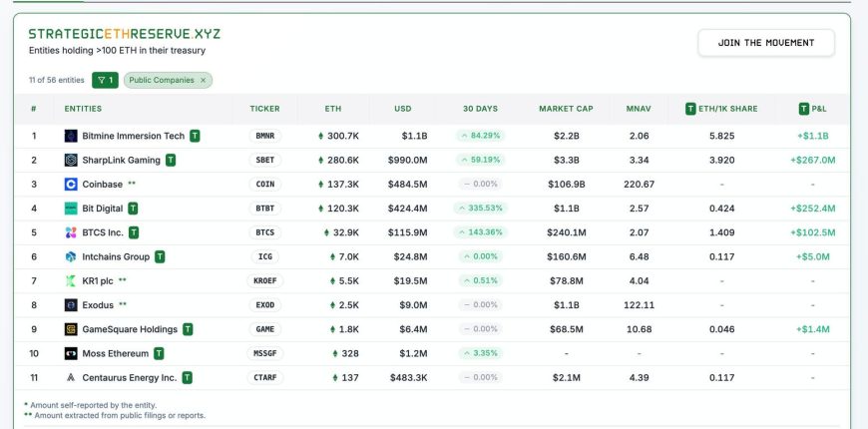Screen dimensions: 868x429
Task: Sort by the USD column header
Action: [x=403, y=109]
